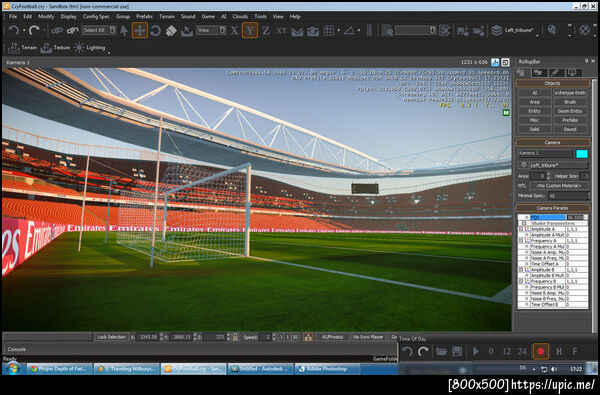Screen dimensions: 600x395
Task: Open the File menu
Action: tap(13, 16)
